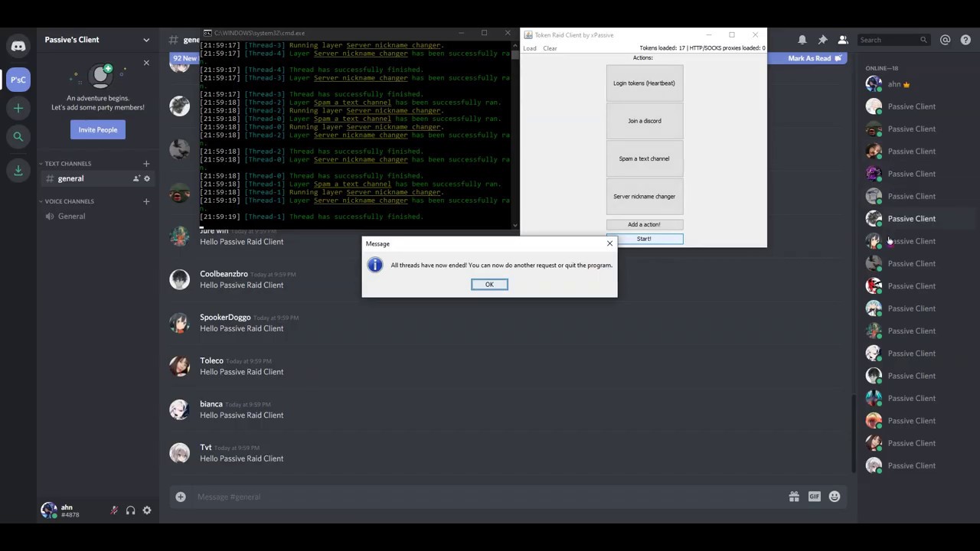Click Mark As Read

(815, 58)
